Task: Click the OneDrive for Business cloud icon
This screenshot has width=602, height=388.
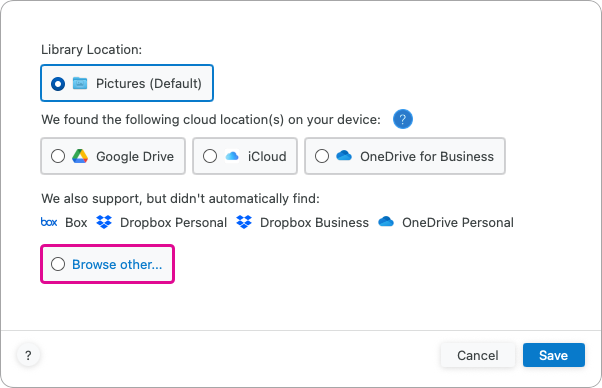Action: 344,155
